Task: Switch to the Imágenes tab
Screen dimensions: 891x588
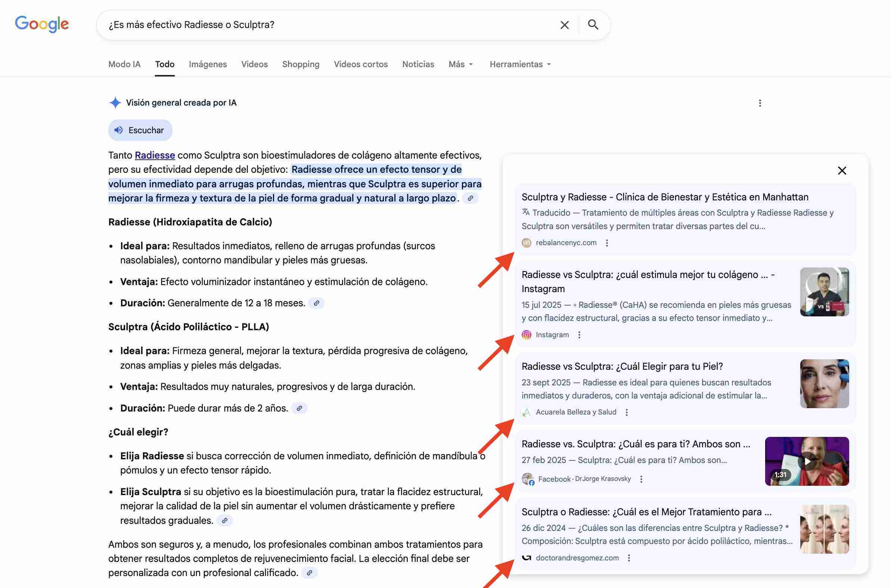Action: point(208,65)
